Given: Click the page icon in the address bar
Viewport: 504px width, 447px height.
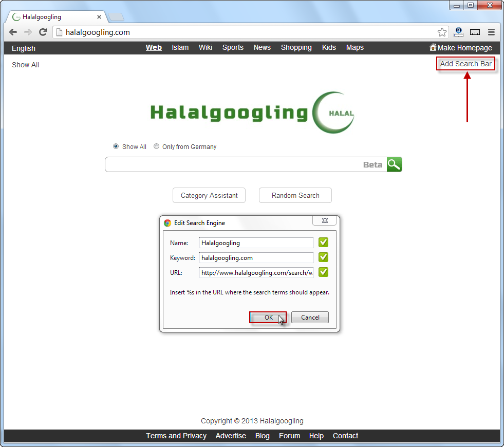Looking at the screenshot, I should (x=59, y=32).
